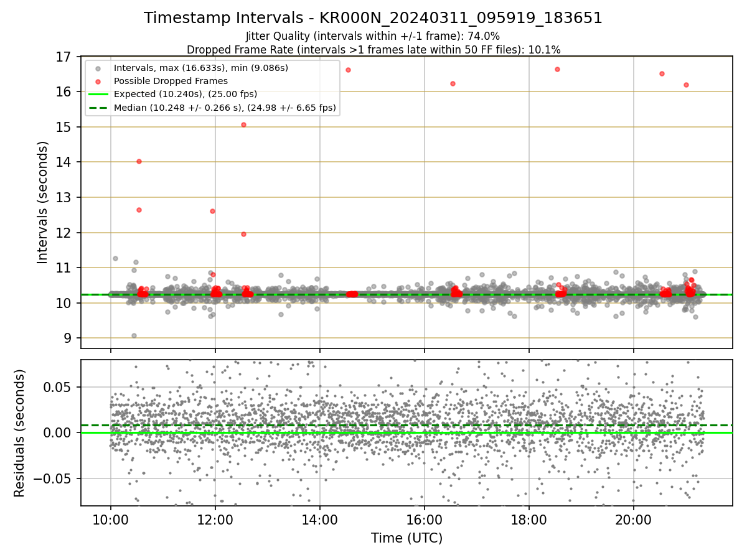Click the red dropped-frame point at 14 seconds
The image size is (747, 560).
click(x=139, y=161)
